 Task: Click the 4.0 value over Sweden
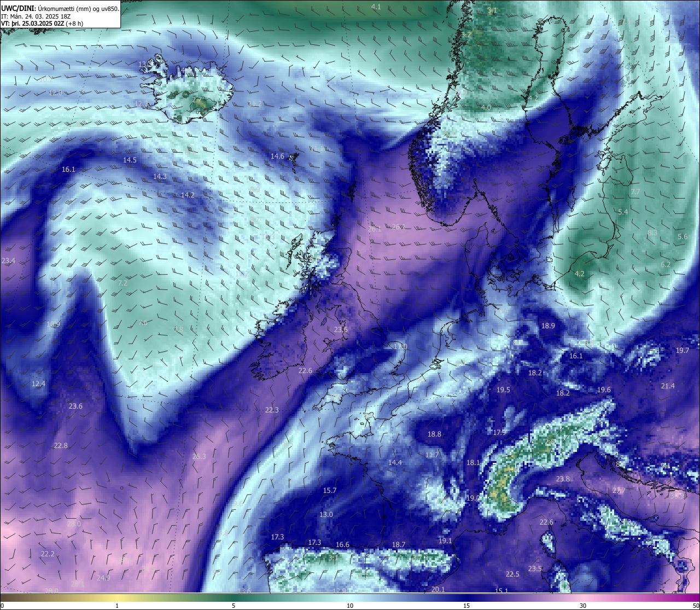pyautogui.click(x=486, y=108)
